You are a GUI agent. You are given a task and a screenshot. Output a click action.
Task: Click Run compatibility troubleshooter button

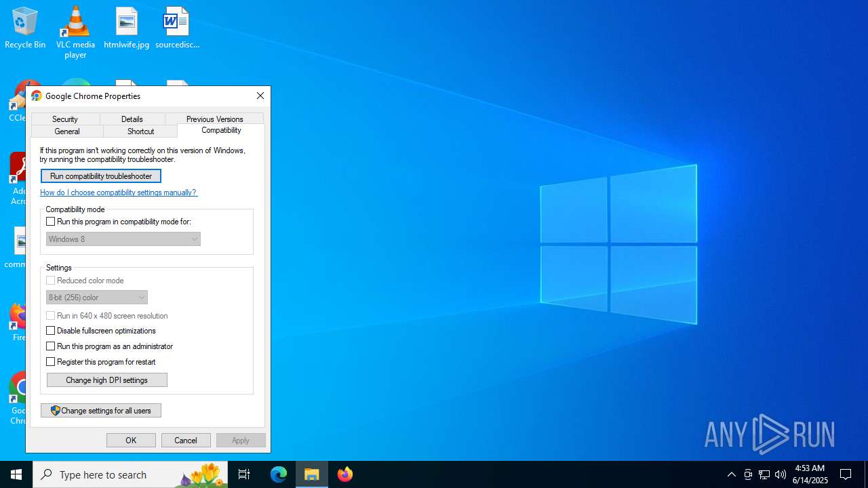coord(101,176)
